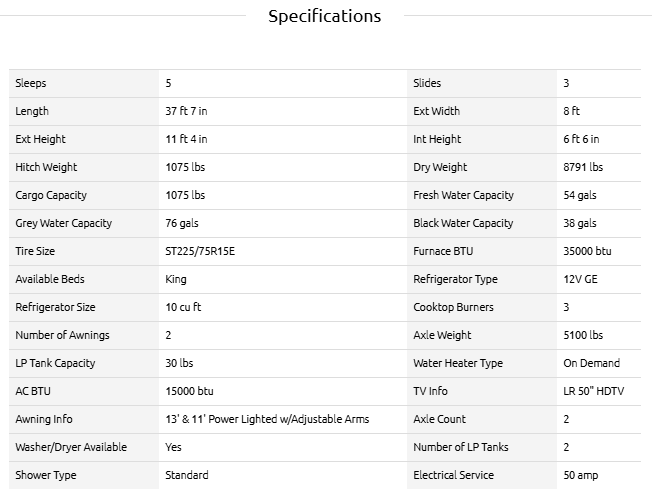Click the Fresh Water Capacity label
Viewport: 652px width, 499px height.
click(x=463, y=195)
